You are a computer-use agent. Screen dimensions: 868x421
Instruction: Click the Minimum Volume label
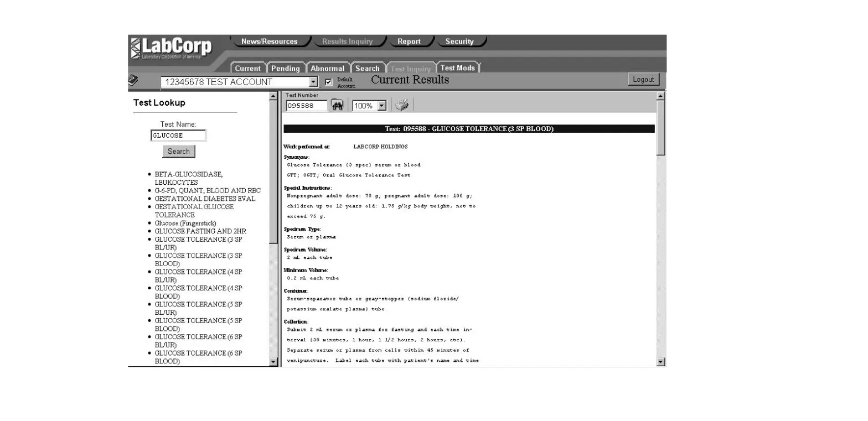[x=306, y=270]
